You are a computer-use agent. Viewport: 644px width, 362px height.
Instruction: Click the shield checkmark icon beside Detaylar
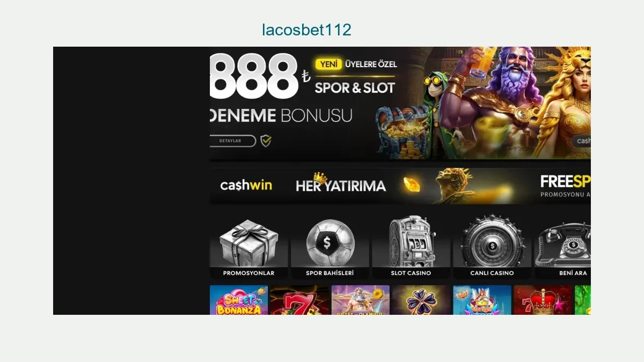(266, 141)
